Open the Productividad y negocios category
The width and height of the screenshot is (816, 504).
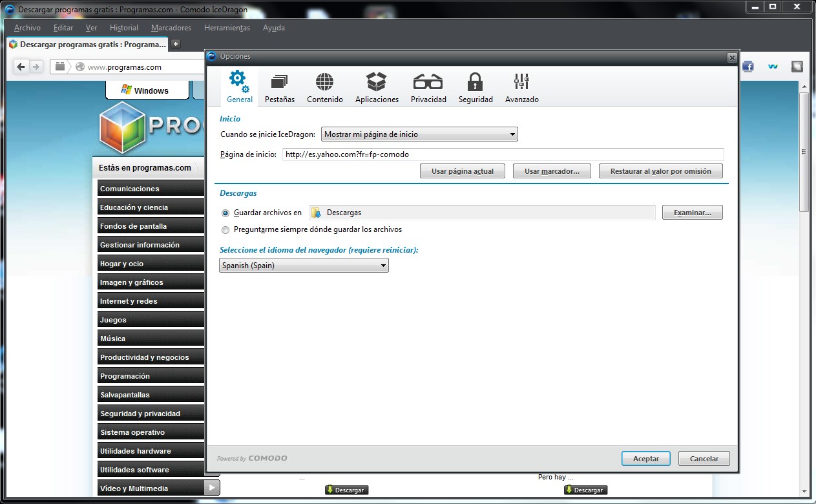click(x=151, y=357)
